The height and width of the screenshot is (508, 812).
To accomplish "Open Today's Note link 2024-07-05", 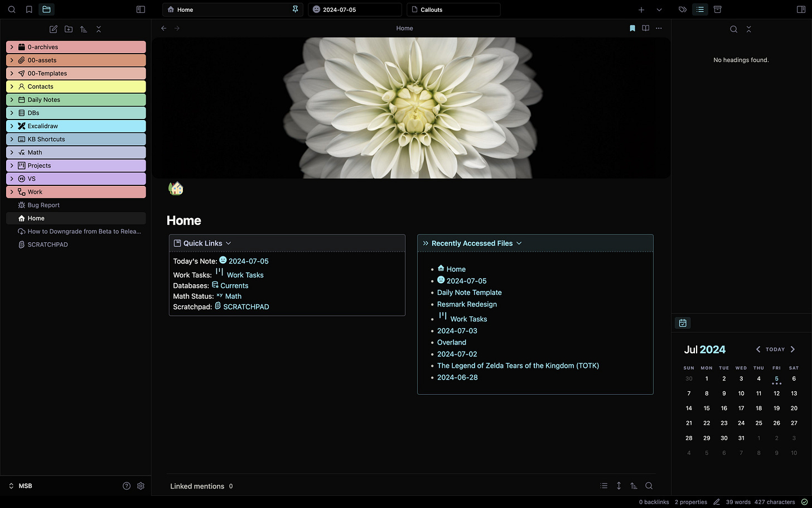I will pos(248,261).
